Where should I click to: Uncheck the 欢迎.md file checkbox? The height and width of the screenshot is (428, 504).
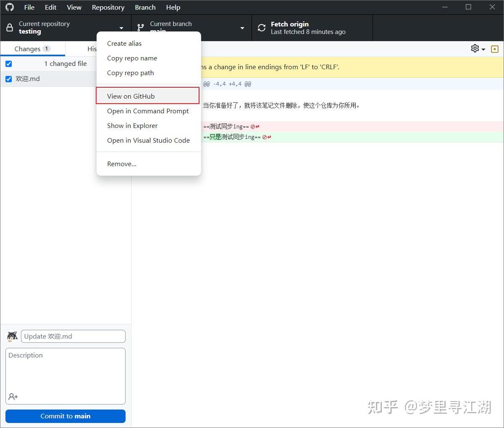[8, 78]
